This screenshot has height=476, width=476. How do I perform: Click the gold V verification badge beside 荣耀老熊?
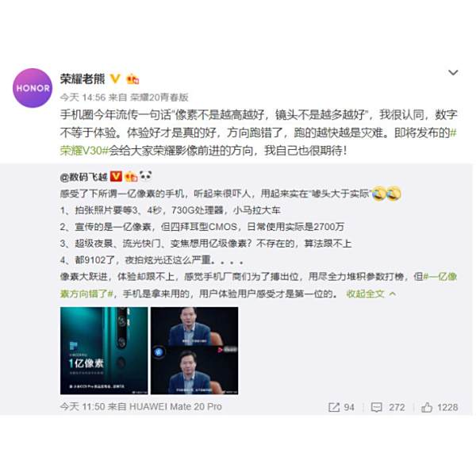[115, 79]
